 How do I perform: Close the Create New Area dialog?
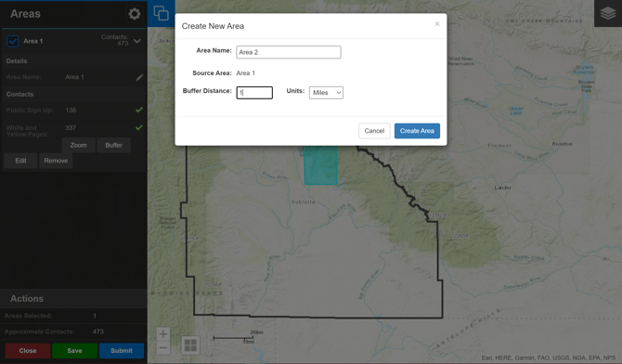click(x=437, y=24)
